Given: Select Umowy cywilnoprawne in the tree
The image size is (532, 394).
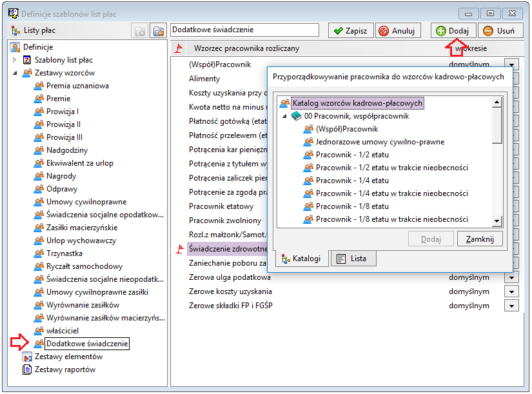Looking at the screenshot, I should tap(86, 202).
